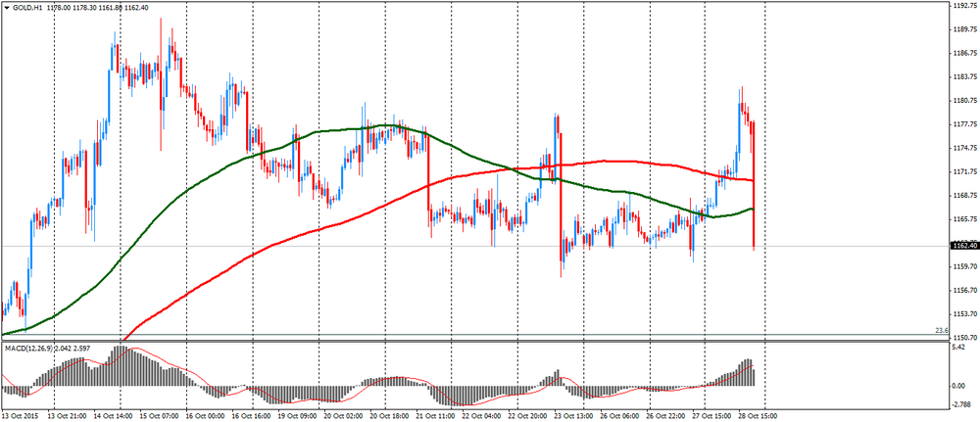980x422 pixels.
Task: Click the 23 Oct 13:00 time label
Action: (569, 415)
